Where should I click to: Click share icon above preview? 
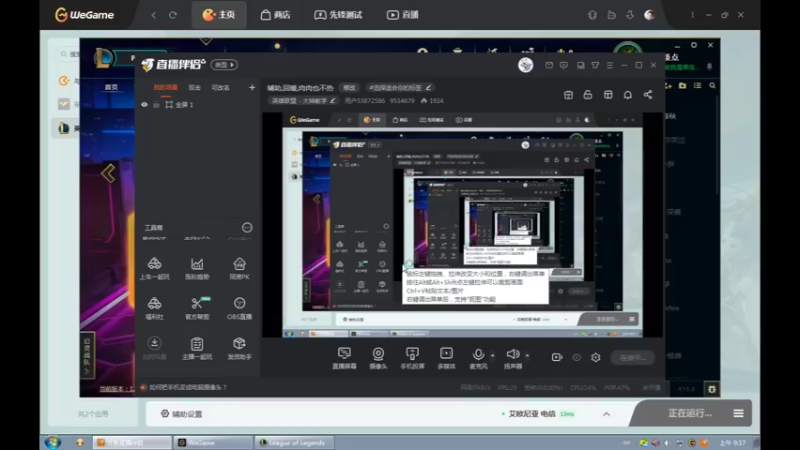point(647,95)
